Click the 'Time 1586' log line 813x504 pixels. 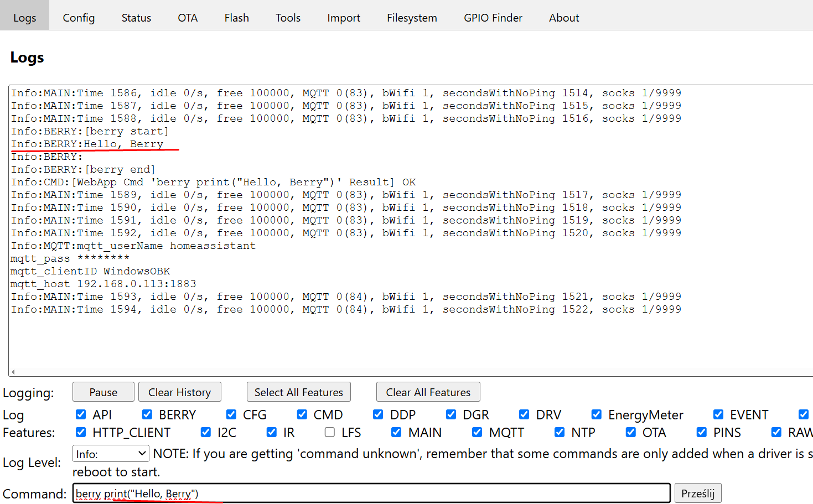click(346, 93)
